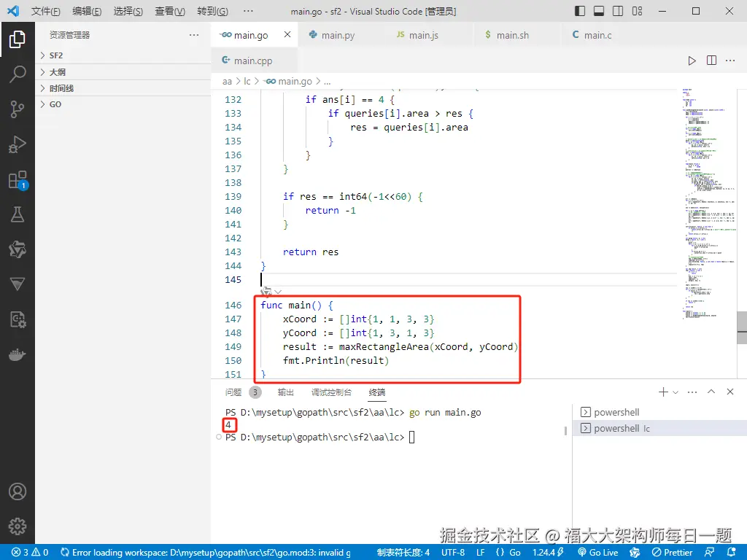The height and width of the screenshot is (560, 747).
Task: Place cursor on line 143 return res
Action: coord(311,252)
